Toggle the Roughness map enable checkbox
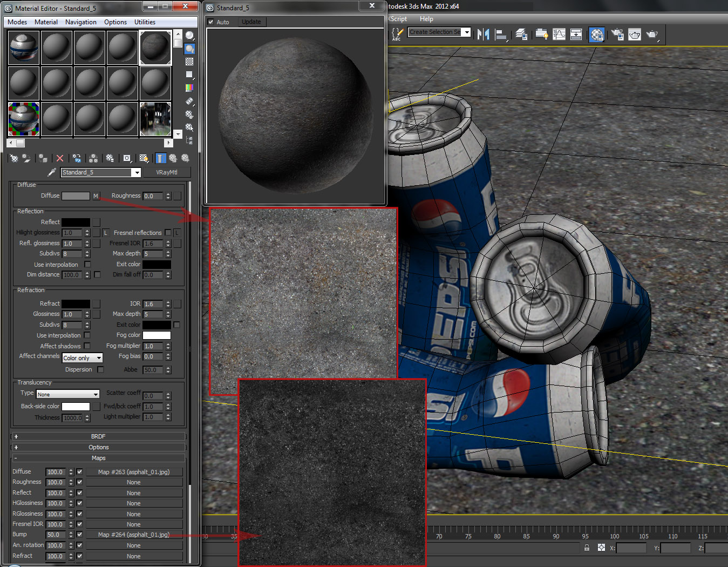728x567 pixels. click(x=80, y=482)
